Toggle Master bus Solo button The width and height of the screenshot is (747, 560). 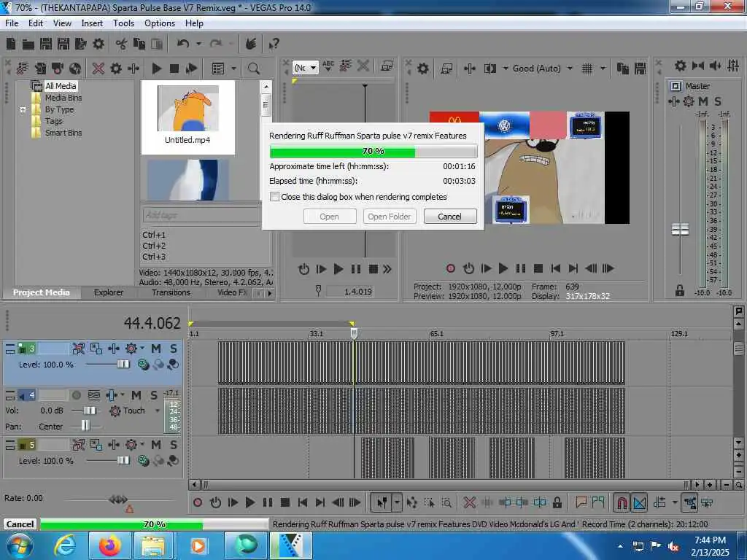(718, 101)
